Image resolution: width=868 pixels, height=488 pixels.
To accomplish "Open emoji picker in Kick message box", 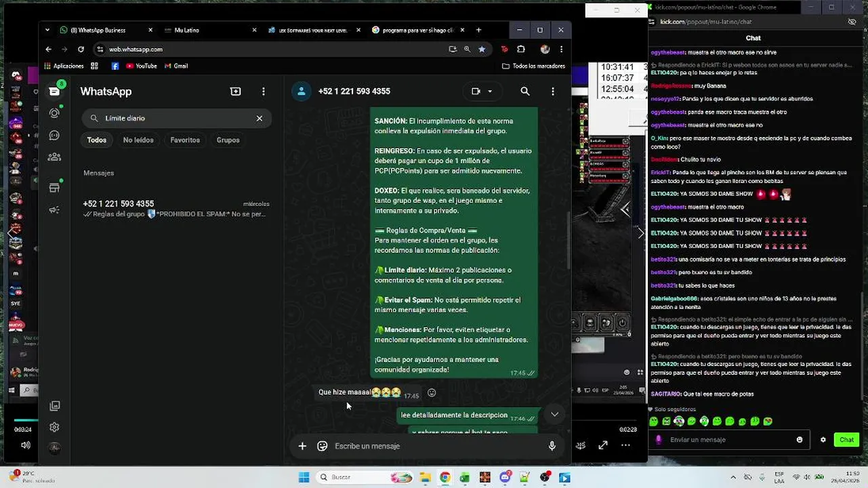I will tap(800, 440).
